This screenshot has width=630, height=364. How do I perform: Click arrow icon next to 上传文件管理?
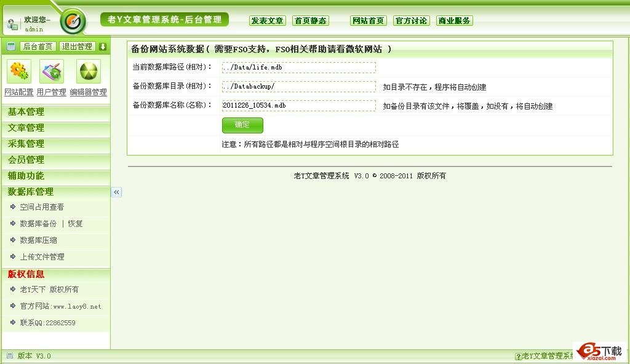[x=13, y=256]
